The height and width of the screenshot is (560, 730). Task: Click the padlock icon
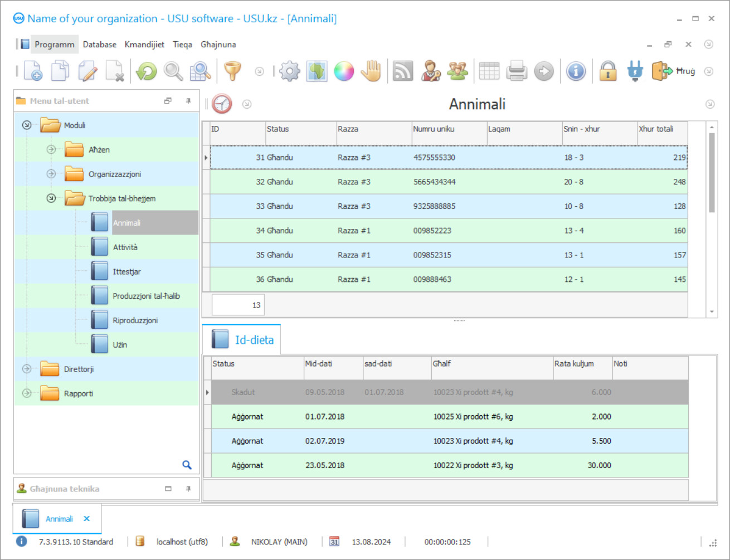click(608, 71)
